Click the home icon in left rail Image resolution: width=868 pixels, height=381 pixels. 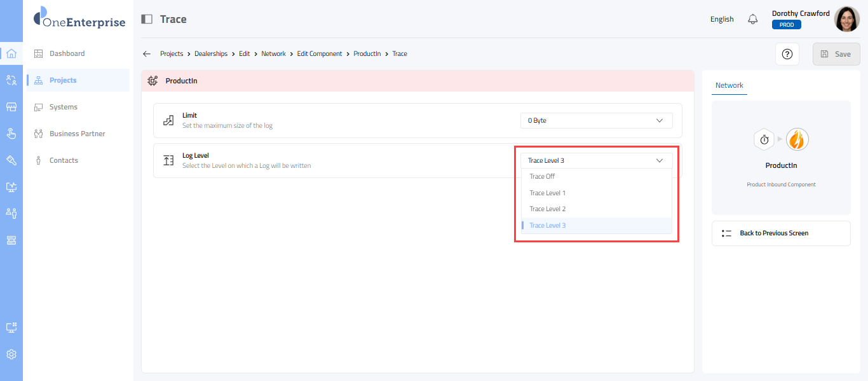pyautogui.click(x=11, y=53)
